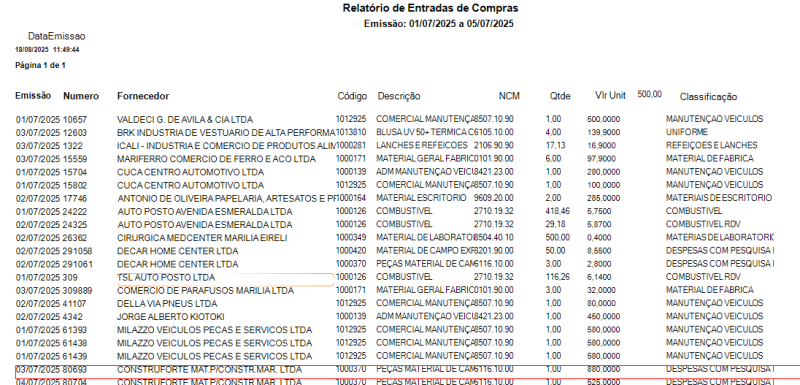Click the 'Qtde' column header
This screenshot has width=800, height=385.
click(560, 96)
